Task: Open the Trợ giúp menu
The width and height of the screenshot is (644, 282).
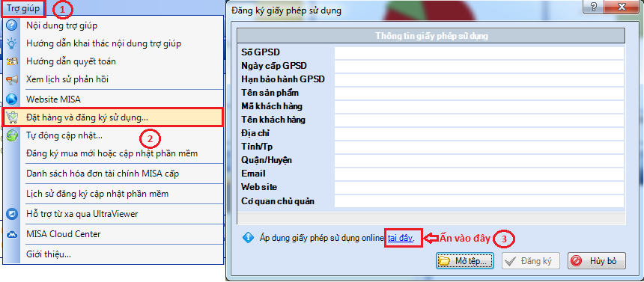Action: pos(23,8)
